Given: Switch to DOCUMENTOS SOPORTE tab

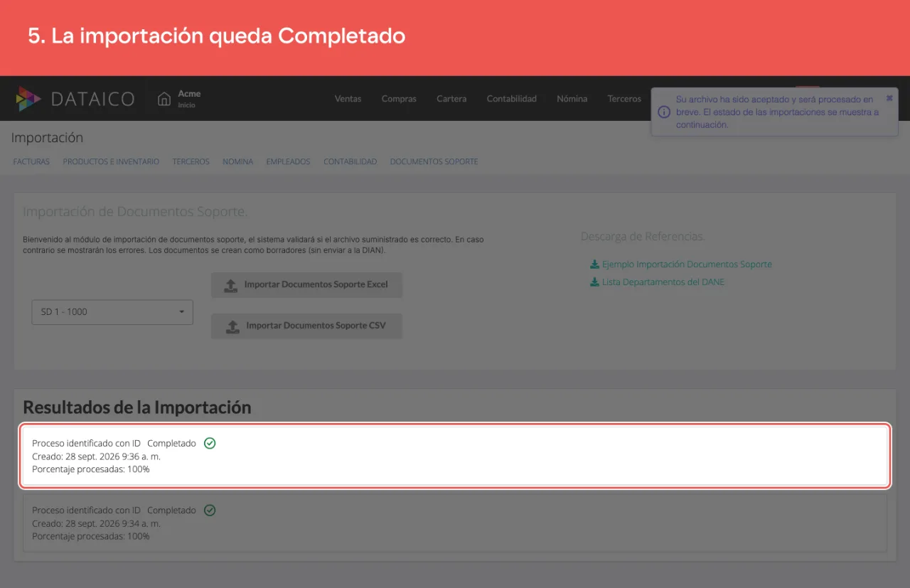Looking at the screenshot, I should 434,162.
